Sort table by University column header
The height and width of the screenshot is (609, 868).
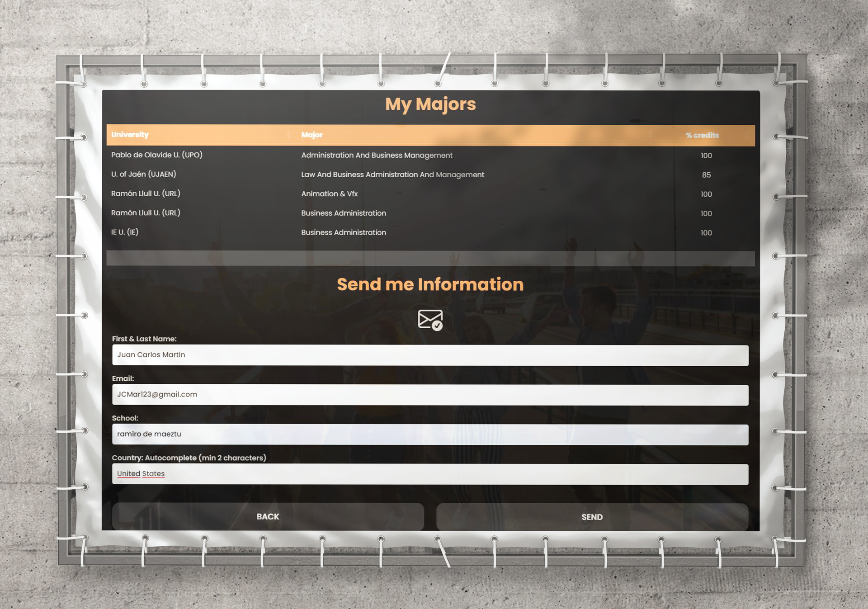point(130,135)
